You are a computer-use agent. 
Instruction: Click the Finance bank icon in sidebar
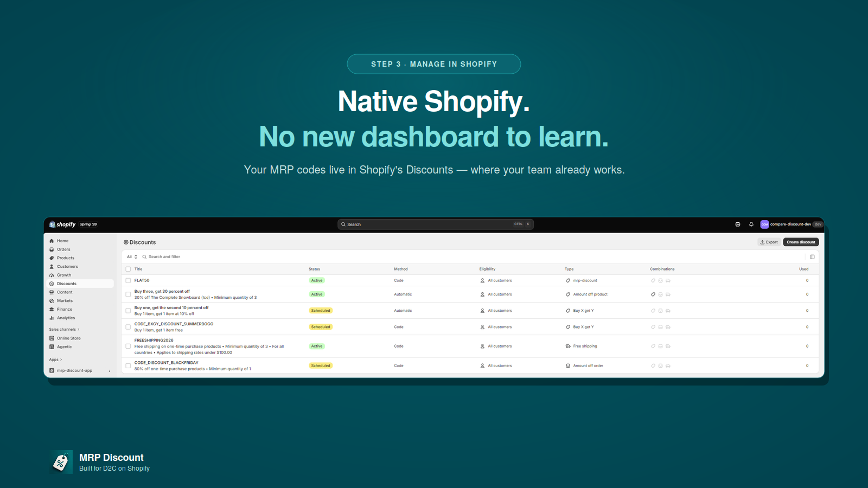52,310
